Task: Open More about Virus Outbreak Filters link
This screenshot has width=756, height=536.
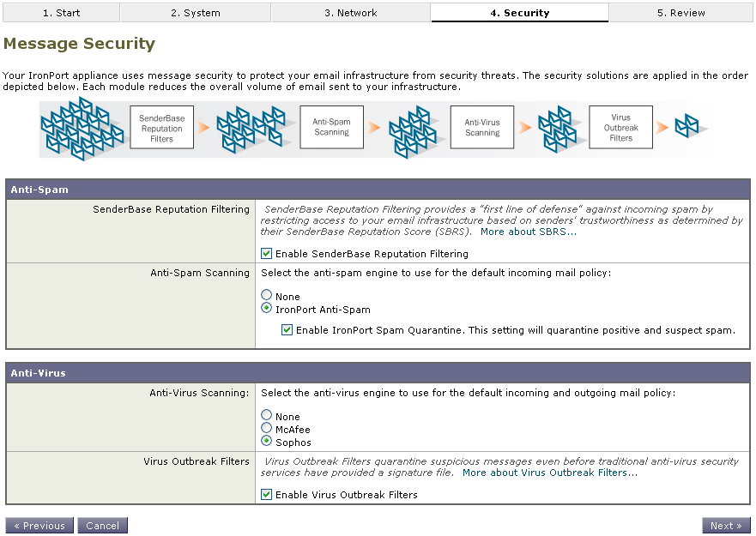Action: click(x=550, y=473)
